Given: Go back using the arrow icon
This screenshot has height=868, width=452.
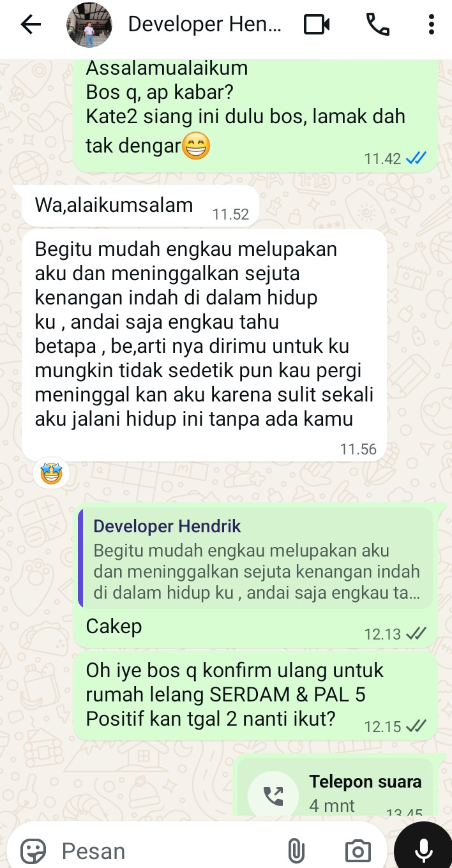Looking at the screenshot, I should 31,25.
